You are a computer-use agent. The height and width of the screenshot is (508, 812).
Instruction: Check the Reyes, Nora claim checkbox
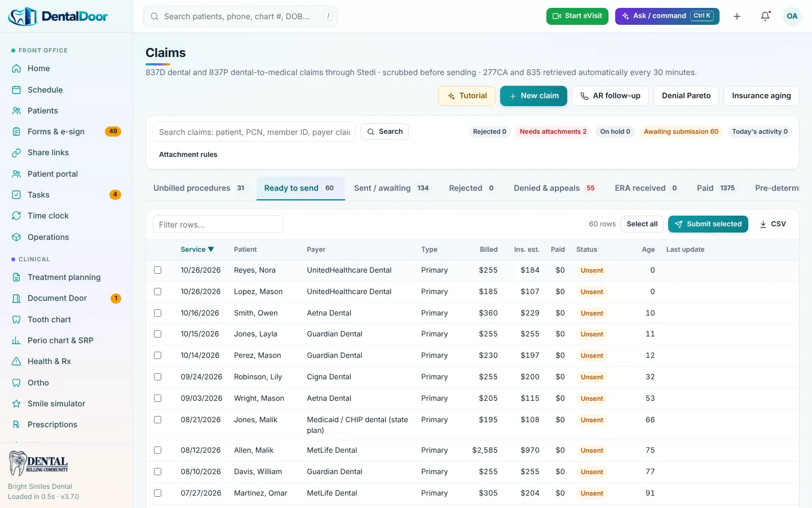pyautogui.click(x=158, y=270)
